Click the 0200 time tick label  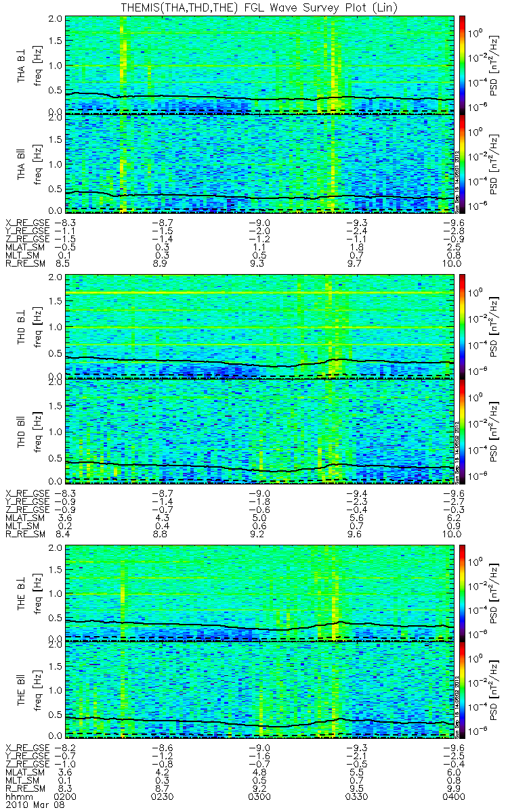point(65,798)
